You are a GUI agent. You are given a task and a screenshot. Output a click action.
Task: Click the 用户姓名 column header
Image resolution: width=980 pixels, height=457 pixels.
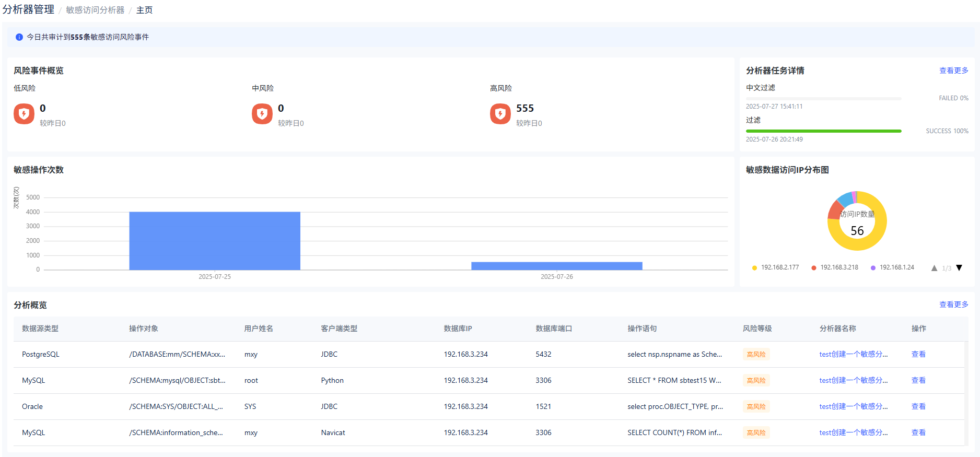(x=259, y=329)
